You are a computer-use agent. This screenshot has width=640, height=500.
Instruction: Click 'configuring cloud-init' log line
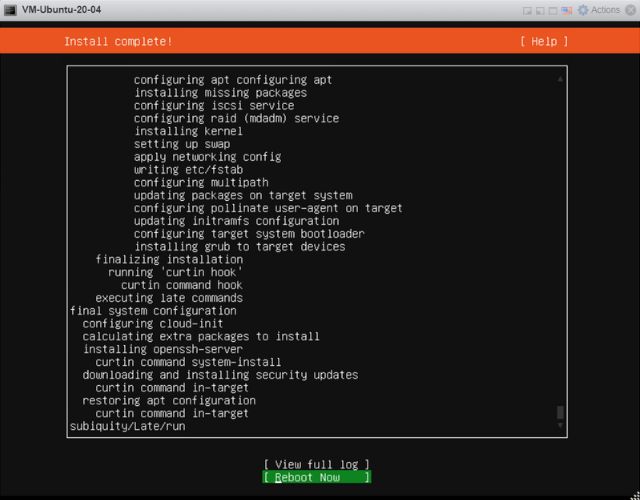[153, 324]
